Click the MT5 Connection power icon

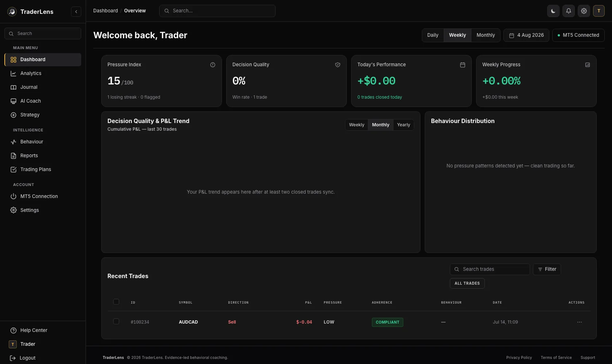tap(13, 197)
